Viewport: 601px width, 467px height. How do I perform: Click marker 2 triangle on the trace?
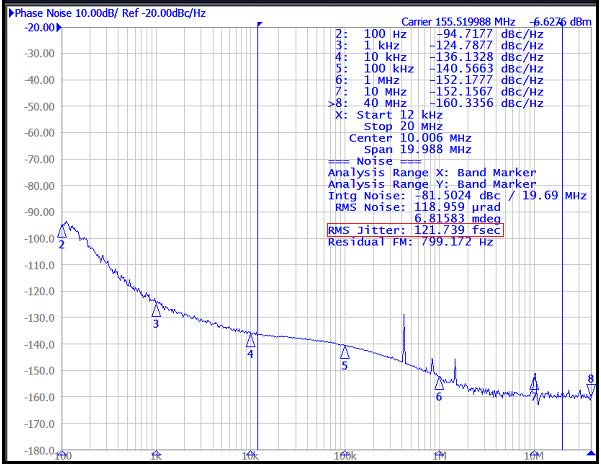(62, 232)
